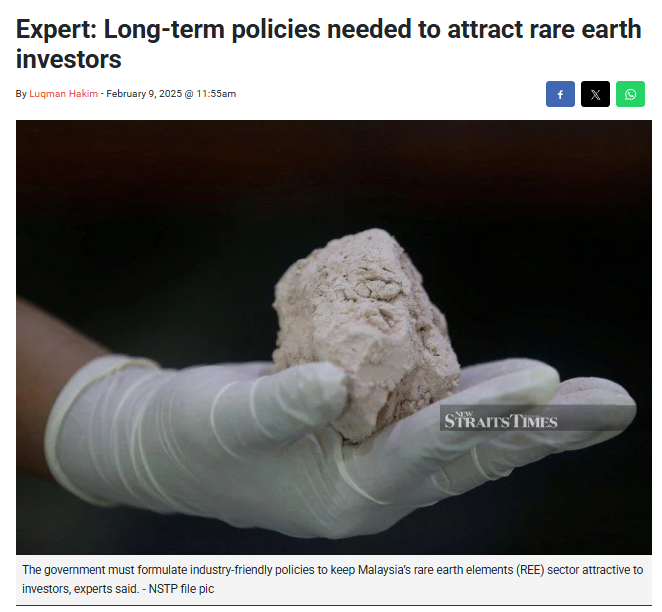This screenshot has height=612, width=662.
Task: Click the headline starting 'Expert: Long-term policies'
Action: click(x=328, y=44)
